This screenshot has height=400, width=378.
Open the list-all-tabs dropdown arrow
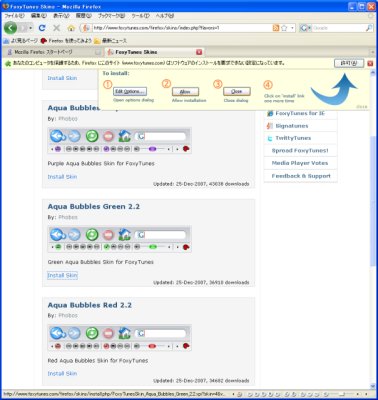[373, 52]
